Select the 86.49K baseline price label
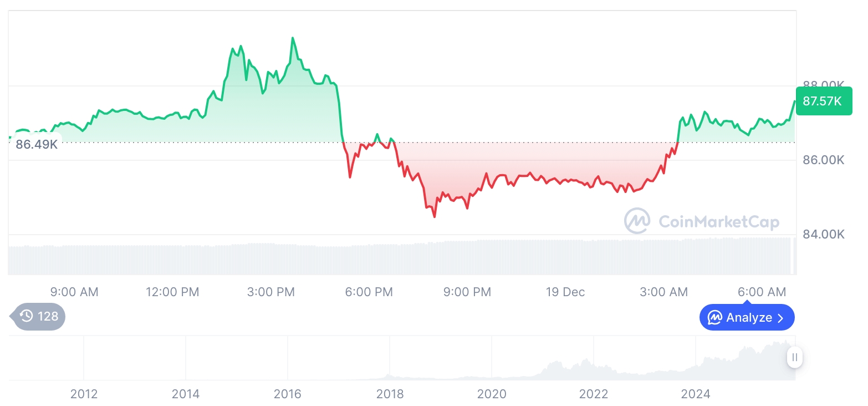Image resolution: width=868 pixels, height=406 pixels. coord(37,145)
